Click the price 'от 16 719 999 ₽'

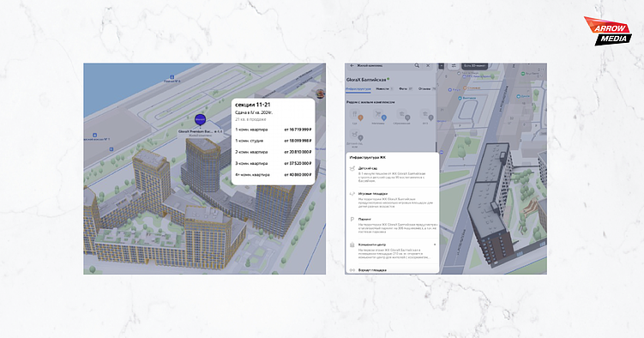coord(298,130)
